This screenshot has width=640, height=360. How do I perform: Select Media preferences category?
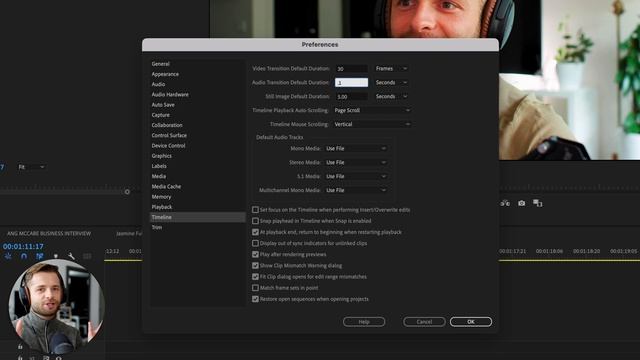click(x=159, y=176)
